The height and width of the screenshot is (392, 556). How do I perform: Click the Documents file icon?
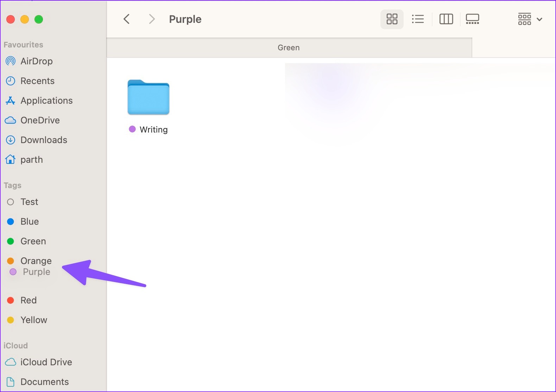tap(11, 382)
